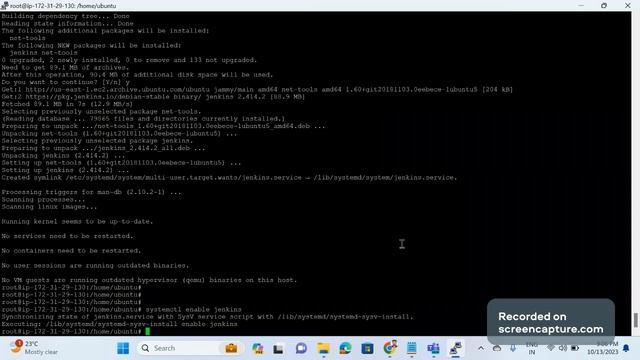Click PuTTY title 'root@ip-172-31-29-130: /home/ubuntu'

pyautogui.click(x=63, y=6)
